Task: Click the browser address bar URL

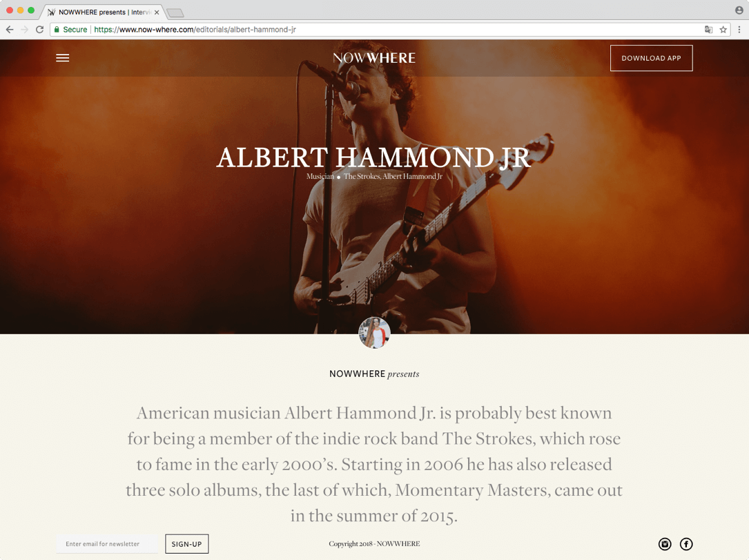Action: point(195,30)
